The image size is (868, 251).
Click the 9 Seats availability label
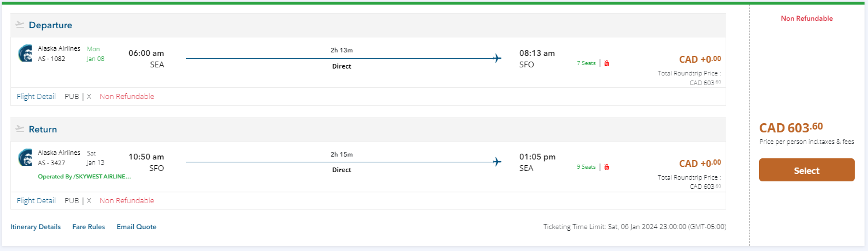click(x=586, y=168)
